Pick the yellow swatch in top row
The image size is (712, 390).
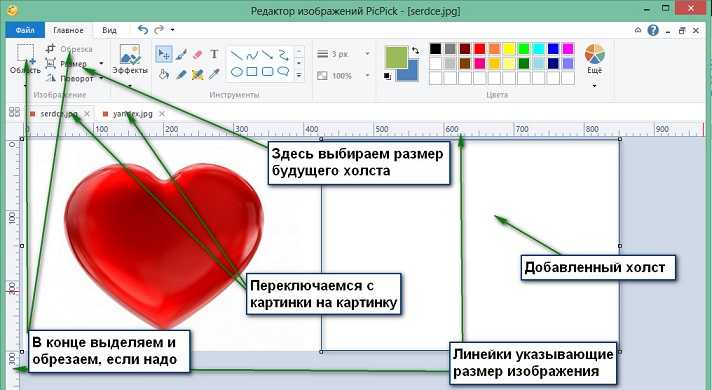[509, 49]
